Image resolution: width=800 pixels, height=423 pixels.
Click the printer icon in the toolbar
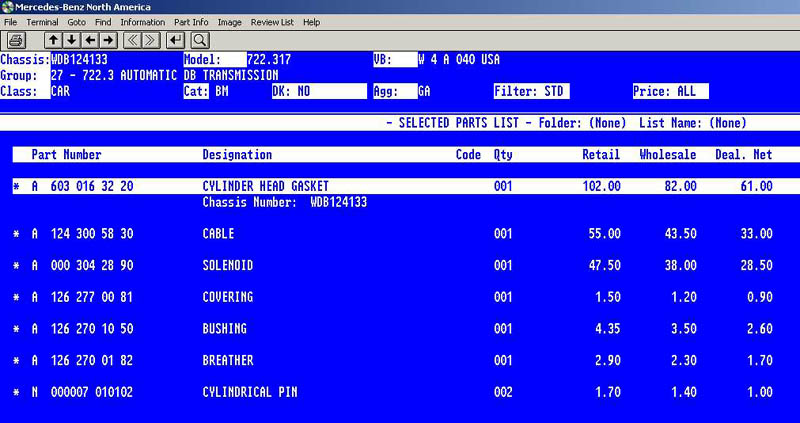click(x=15, y=40)
